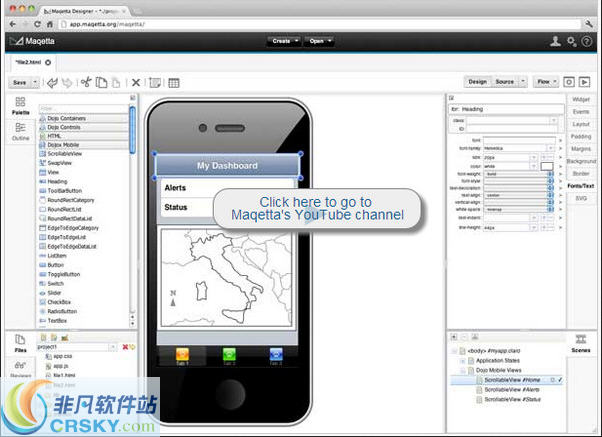The height and width of the screenshot is (437, 602).
Task: Click the browser reload icon
Action: pyautogui.click(x=37, y=24)
